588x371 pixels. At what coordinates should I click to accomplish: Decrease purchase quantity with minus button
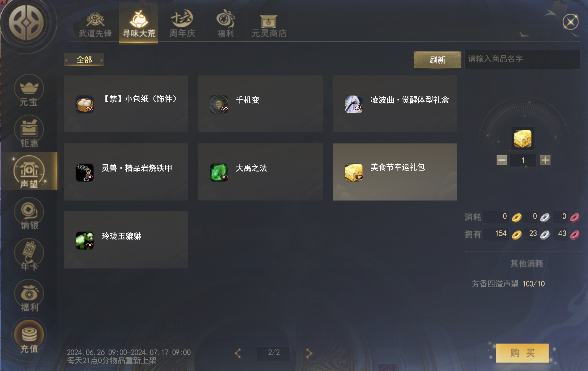pyautogui.click(x=502, y=160)
